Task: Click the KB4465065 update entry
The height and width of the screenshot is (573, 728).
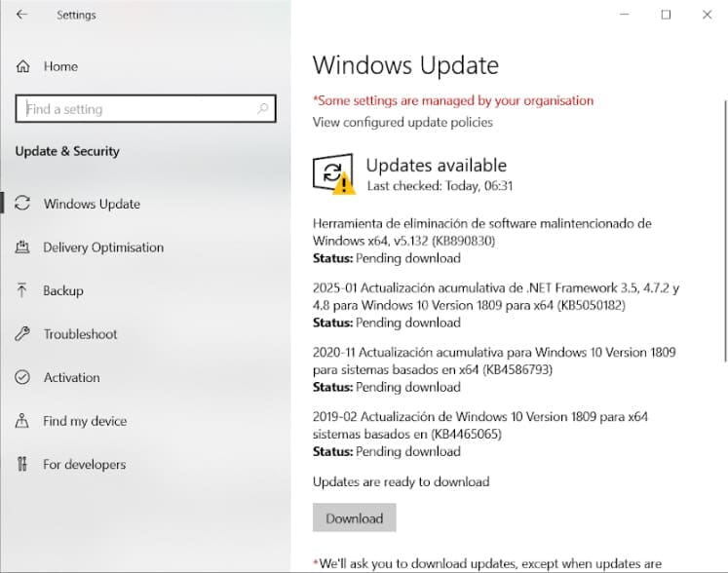Action: pos(480,434)
